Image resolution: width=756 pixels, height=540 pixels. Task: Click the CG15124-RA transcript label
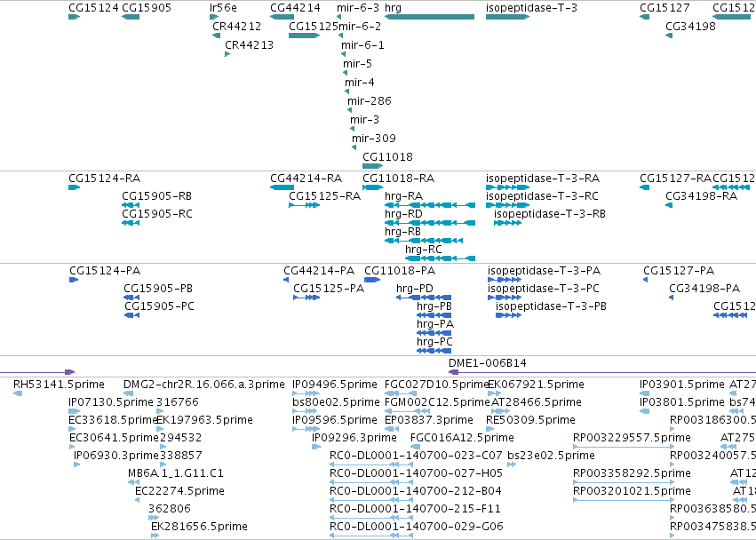(104, 179)
